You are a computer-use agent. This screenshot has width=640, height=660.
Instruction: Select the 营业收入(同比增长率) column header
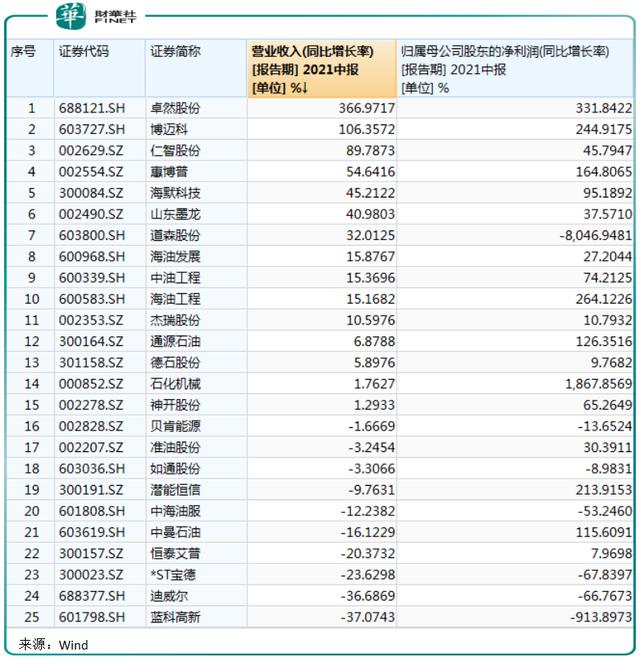click(x=321, y=69)
